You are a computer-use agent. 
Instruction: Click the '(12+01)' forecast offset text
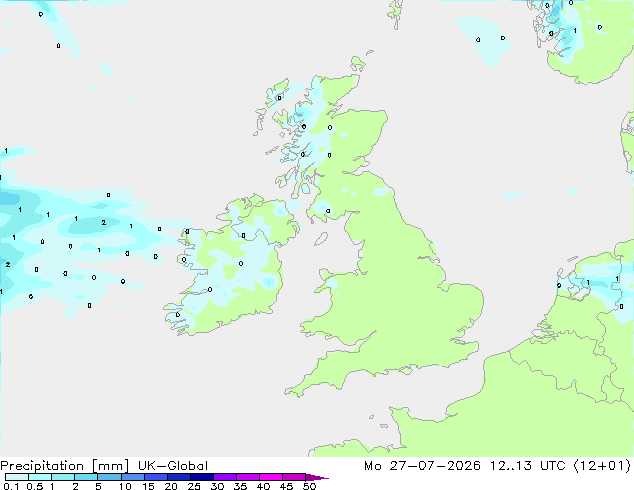pos(602,466)
